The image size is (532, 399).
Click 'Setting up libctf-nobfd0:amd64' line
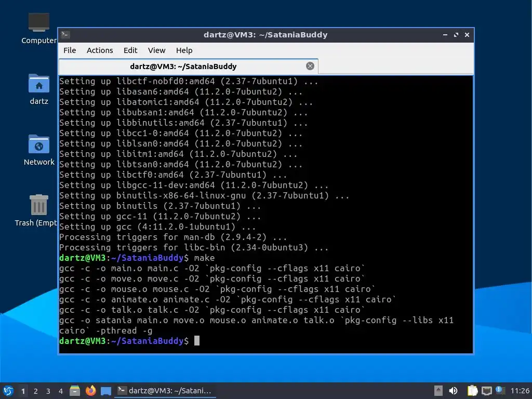pyautogui.click(x=189, y=82)
